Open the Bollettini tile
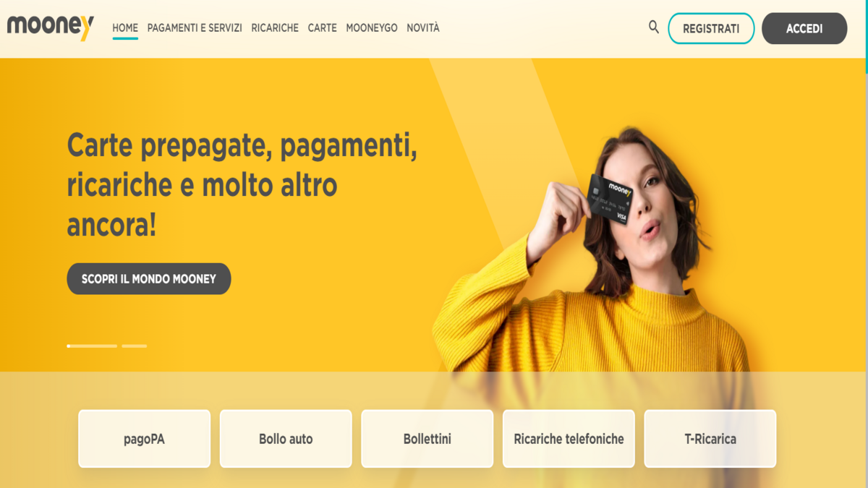This screenshot has width=868, height=488. pos(427,439)
